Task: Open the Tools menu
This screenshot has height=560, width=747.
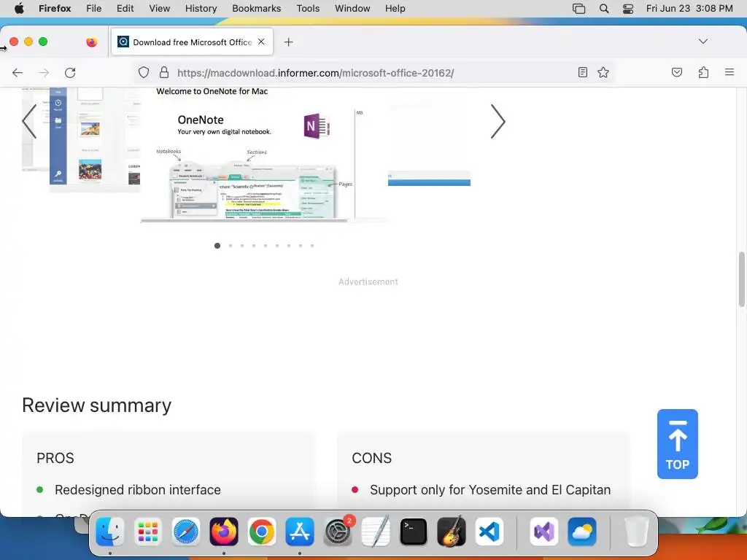Action: tap(308, 8)
